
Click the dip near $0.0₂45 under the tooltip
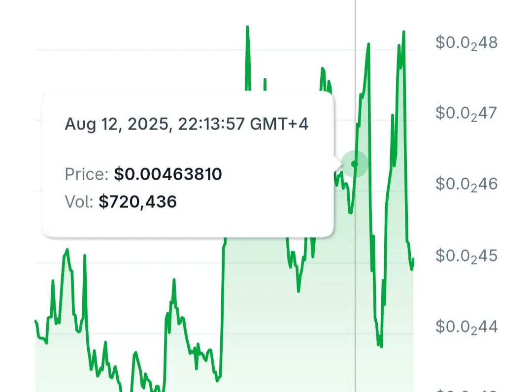(x=299, y=290)
